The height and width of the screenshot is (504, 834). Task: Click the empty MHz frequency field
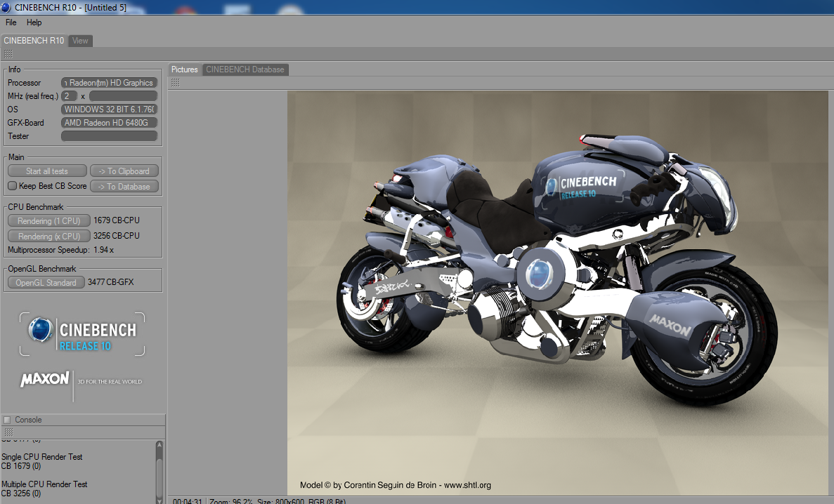(124, 95)
